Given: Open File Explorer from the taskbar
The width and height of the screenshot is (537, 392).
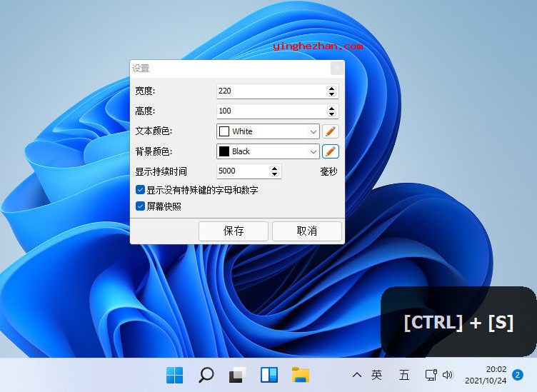Looking at the screenshot, I should tap(301, 376).
